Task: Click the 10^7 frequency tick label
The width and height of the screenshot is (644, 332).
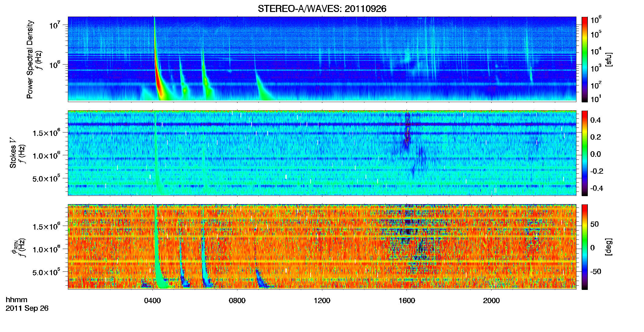Action: click(55, 25)
